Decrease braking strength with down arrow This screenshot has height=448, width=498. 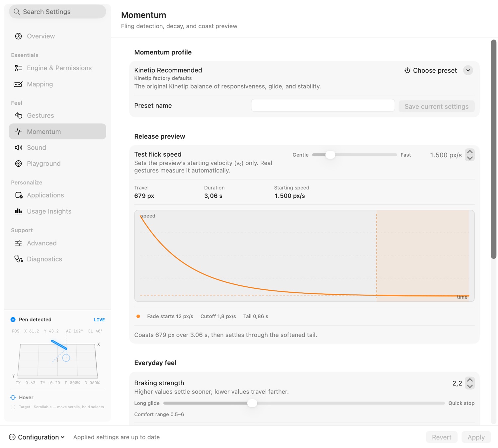point(470,386)
